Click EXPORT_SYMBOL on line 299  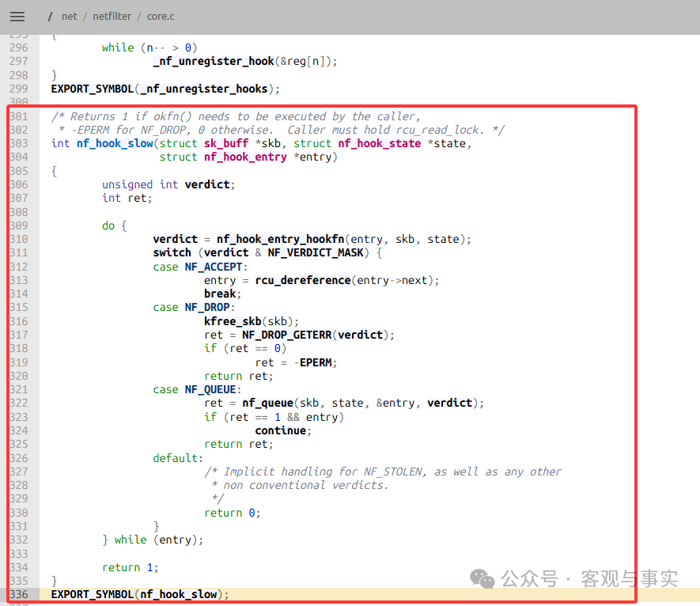tap(93, 89)
